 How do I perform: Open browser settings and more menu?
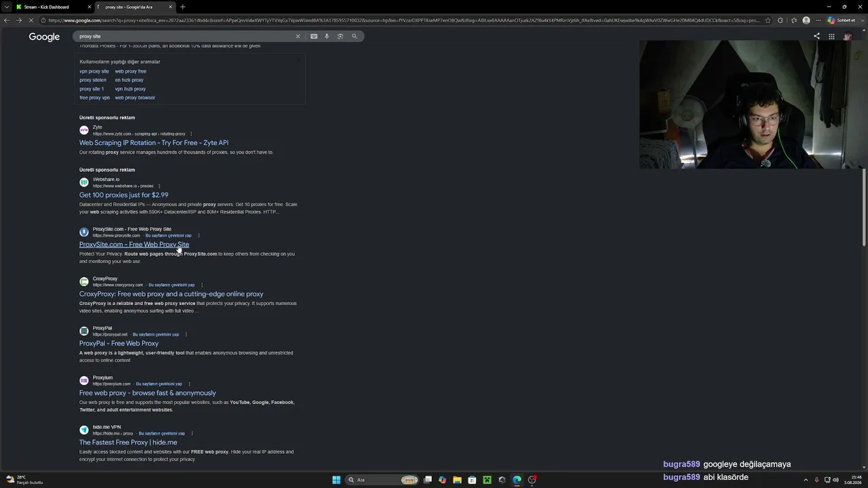coord(818,20)
